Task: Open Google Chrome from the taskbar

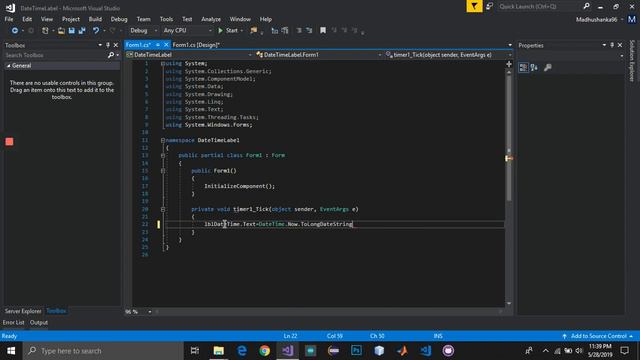Action: point(264,351)
